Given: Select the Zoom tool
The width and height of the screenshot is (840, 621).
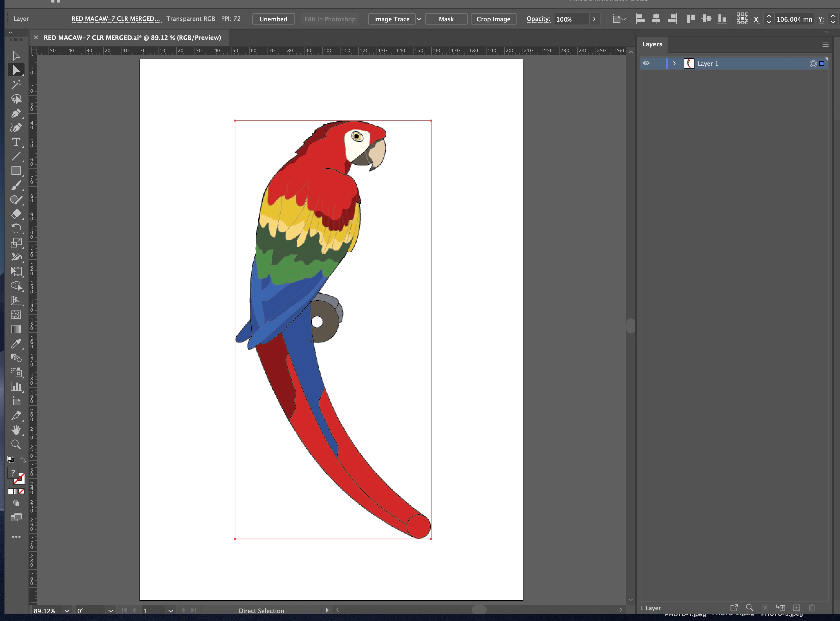Looking at the screenshot, I should (16, 444).
